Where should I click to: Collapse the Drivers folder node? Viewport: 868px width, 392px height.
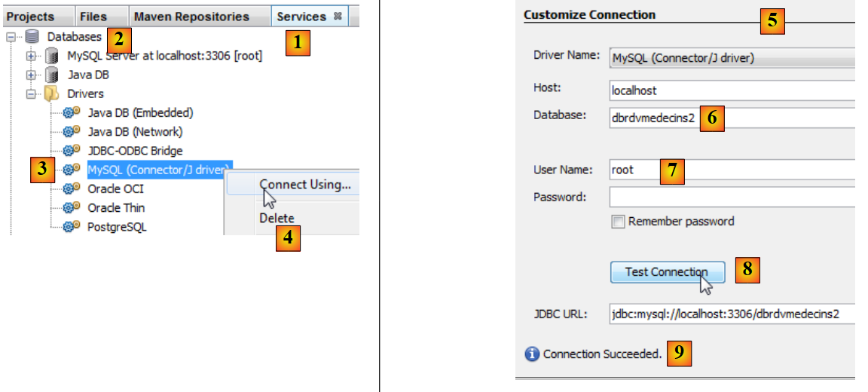tap(32, 94)
